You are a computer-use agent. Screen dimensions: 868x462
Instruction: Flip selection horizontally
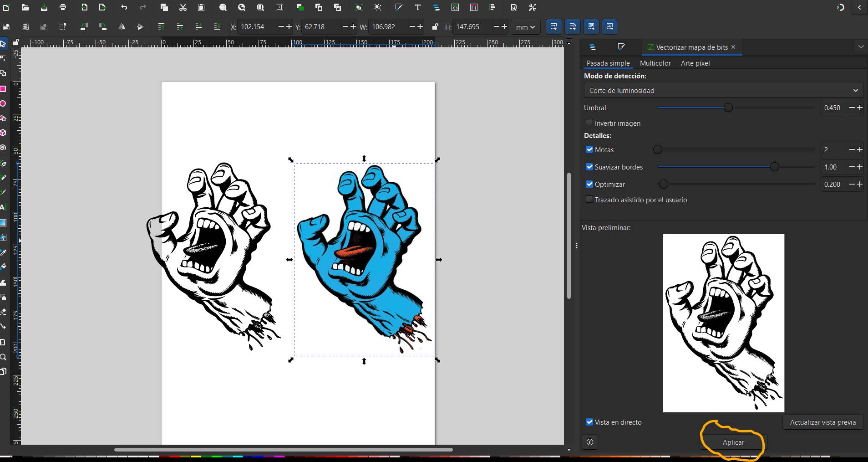point(122,27)
